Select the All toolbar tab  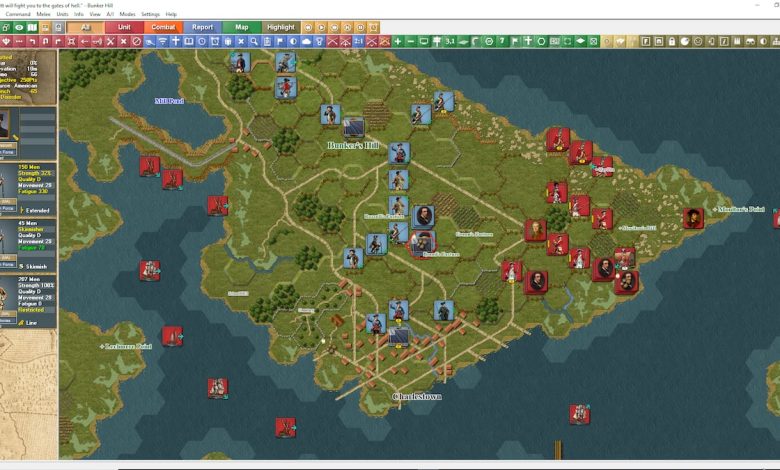(x=86, y=27)
